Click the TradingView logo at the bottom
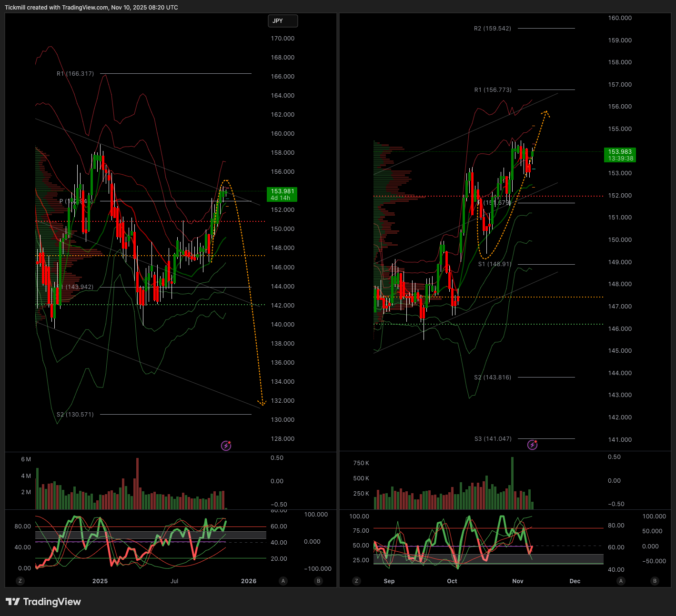 point(43,602)
